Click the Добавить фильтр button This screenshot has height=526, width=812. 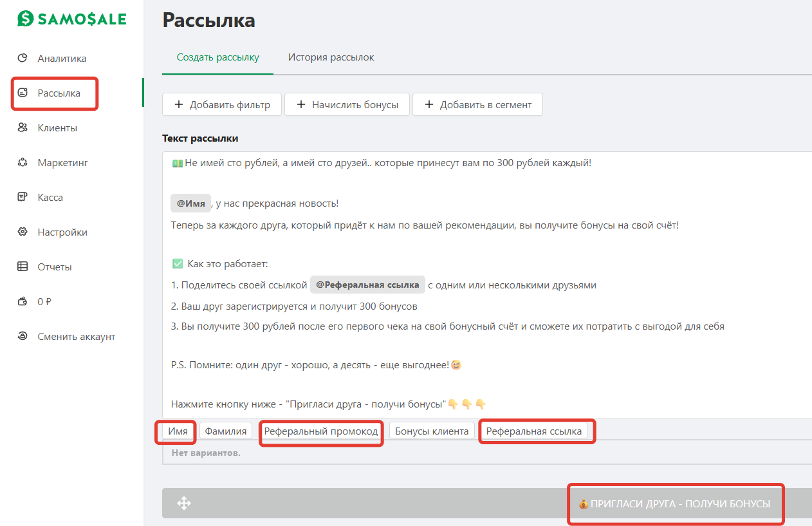click(x=222, y=104)
